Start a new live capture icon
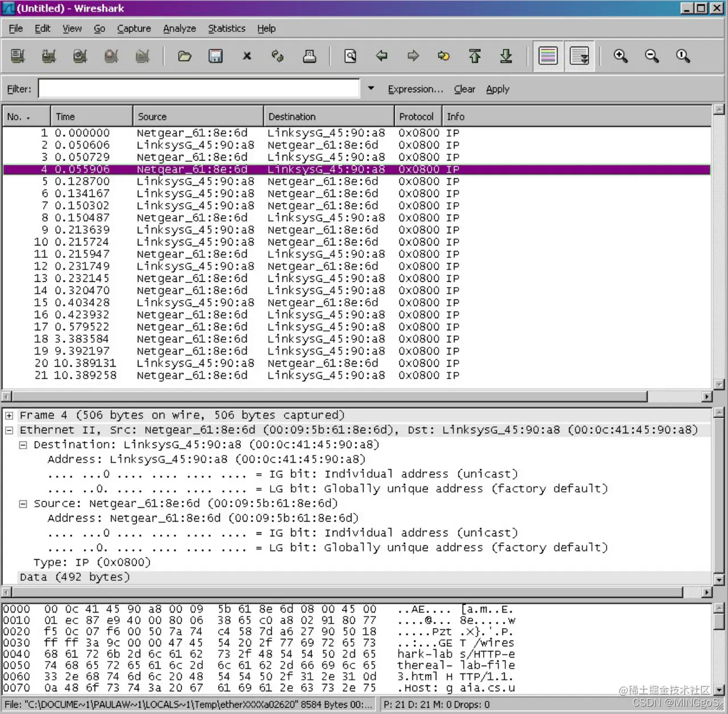This screenshot has height=714, width=728. [80, 56]
